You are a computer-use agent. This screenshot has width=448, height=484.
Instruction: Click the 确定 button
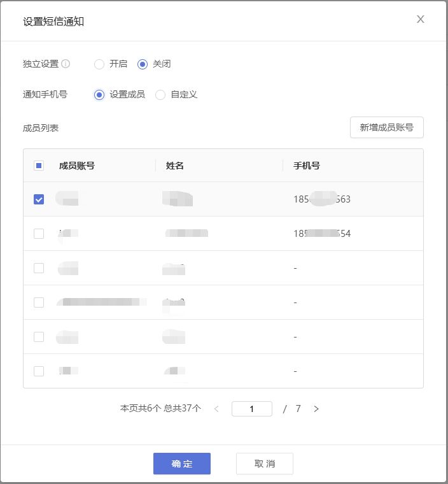182,464
